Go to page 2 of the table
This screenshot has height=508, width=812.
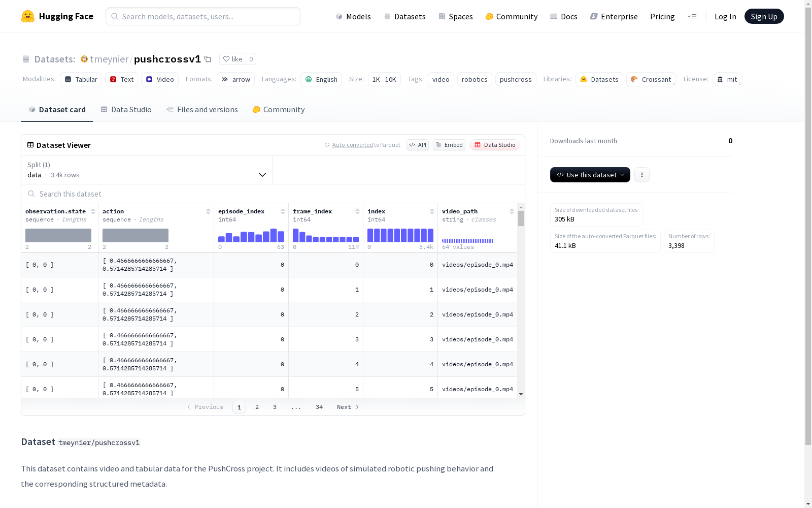pyautogui.click(x=257, y=407)
